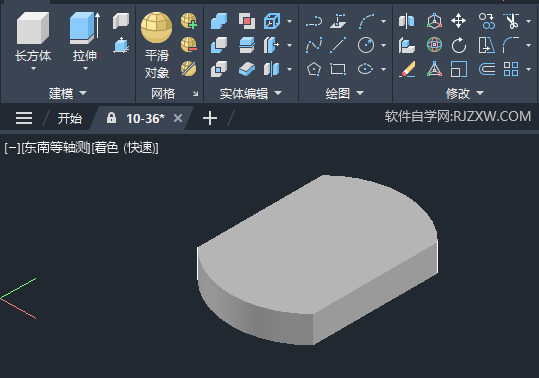Open the Ellipse tool dropdown arrow

[384, 69]
